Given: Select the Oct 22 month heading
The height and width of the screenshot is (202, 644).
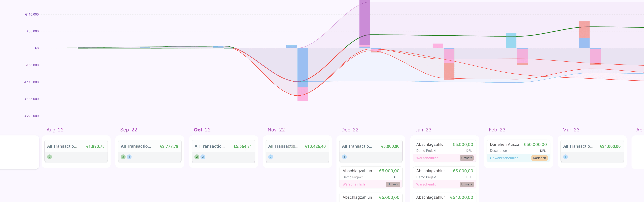Looking at the screenshot, I should pyautogui.click(x=202, y=130).
